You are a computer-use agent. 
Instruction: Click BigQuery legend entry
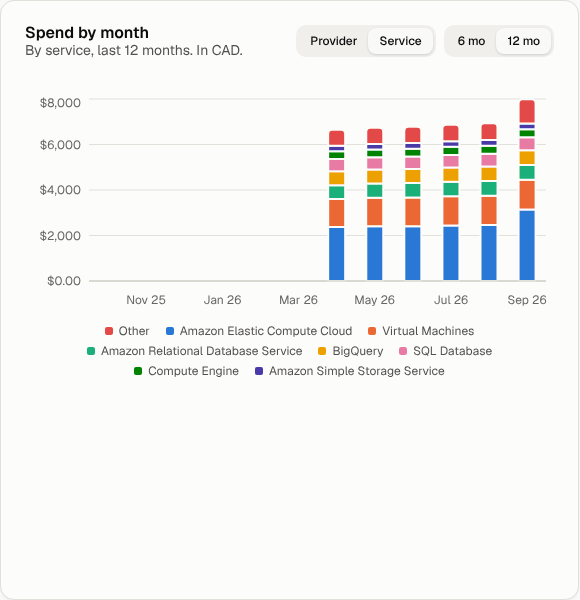[350, 351]
